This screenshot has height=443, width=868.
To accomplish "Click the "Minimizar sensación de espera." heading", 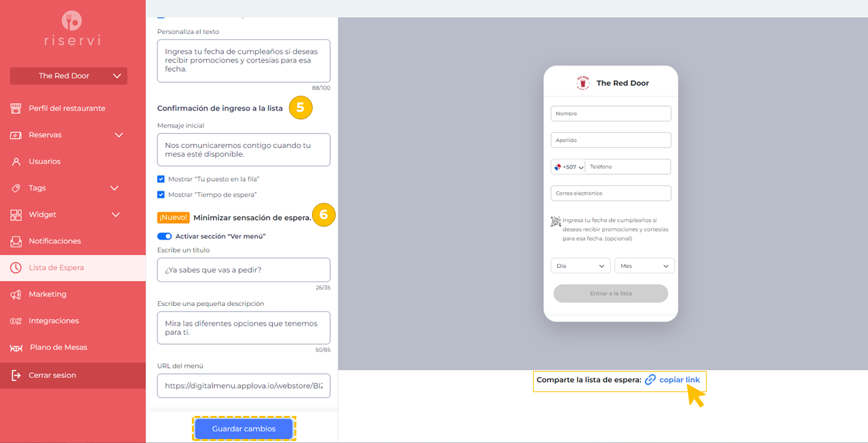I will point(252,218).
